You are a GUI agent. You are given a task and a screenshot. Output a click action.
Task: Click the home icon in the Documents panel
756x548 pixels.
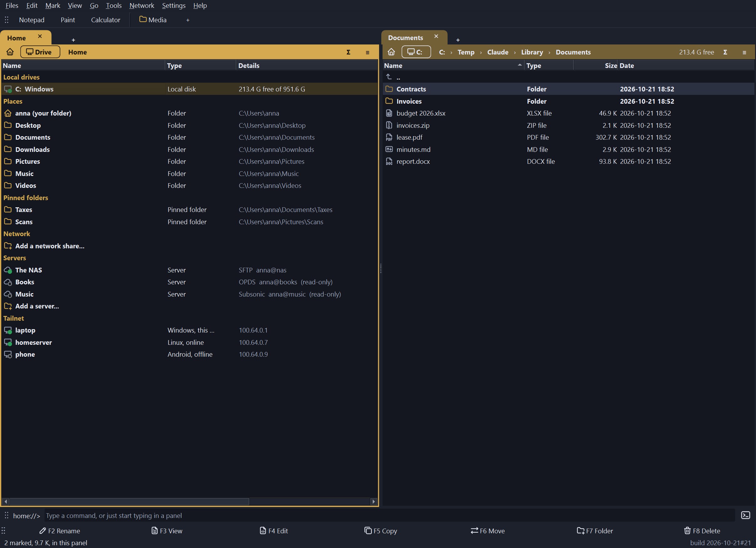point(391,52)
